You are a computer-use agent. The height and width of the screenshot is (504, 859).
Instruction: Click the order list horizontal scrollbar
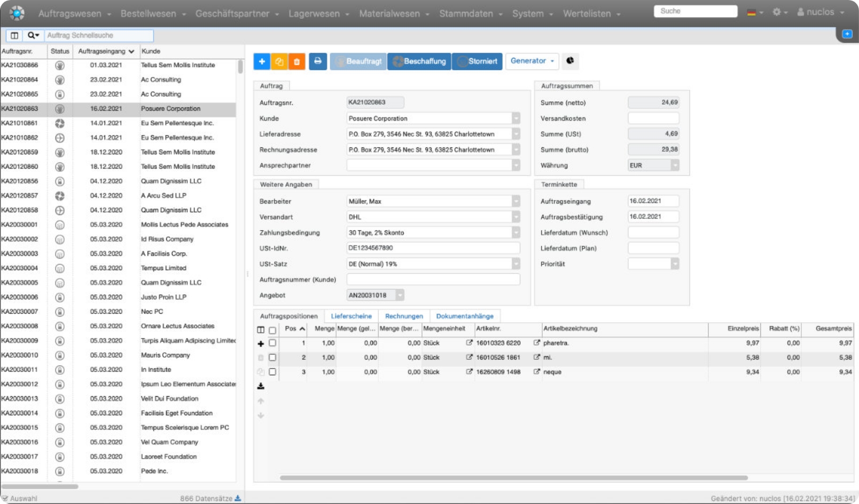tap(40, 486)
